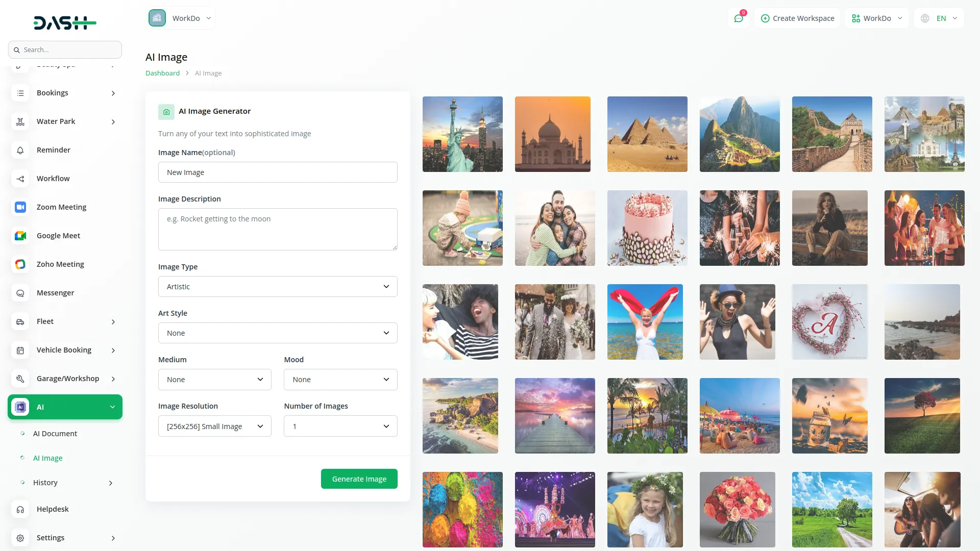Click the Google Meet sidebar icon

point(20,236)
